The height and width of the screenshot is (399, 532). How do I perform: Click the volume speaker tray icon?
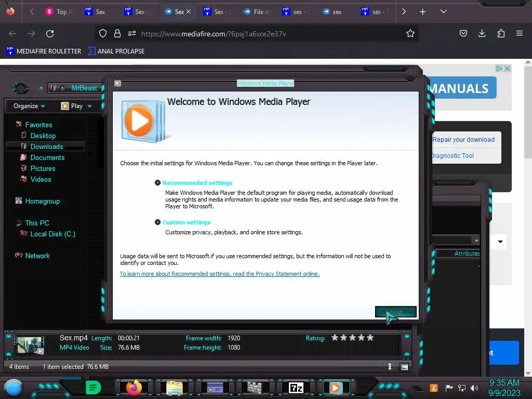(474, 388)
